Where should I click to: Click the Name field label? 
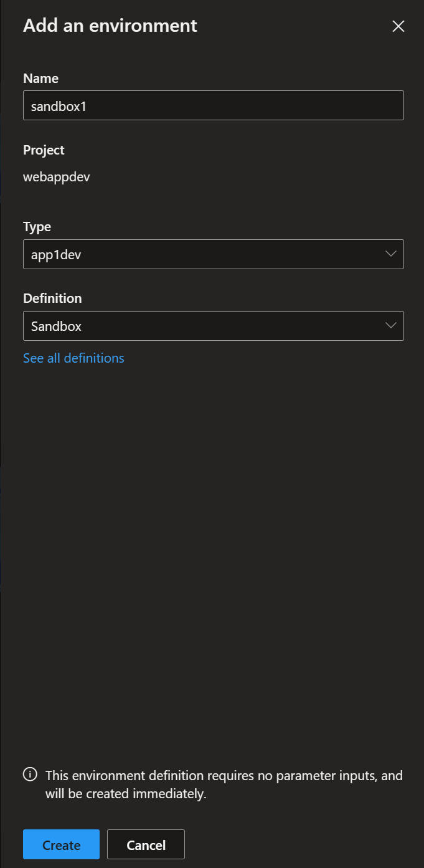pos(40,79)
